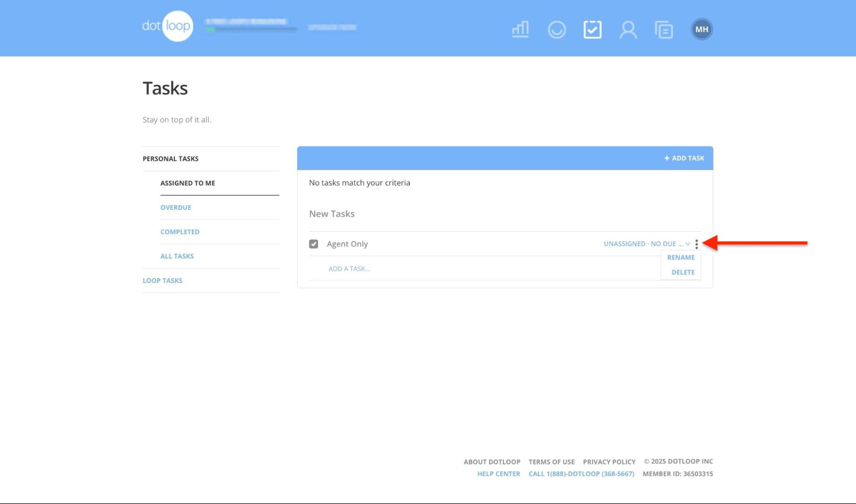Viewport: 856px width, 504px height.
Task: Expand LOOP TASKS section
Action: tap(162, 280)
